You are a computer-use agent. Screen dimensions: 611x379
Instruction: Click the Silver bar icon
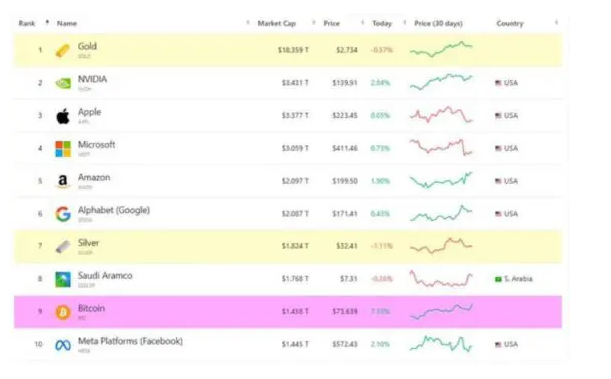pyautogui.click(x=63, y=247)
